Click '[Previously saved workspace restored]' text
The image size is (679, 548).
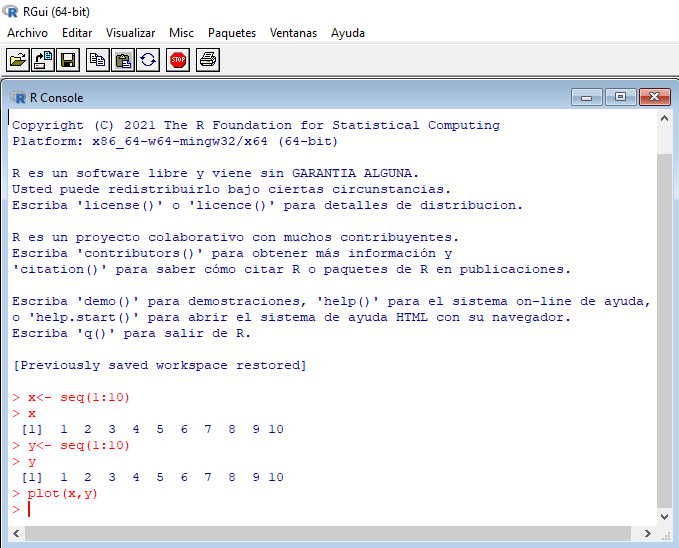160,365
